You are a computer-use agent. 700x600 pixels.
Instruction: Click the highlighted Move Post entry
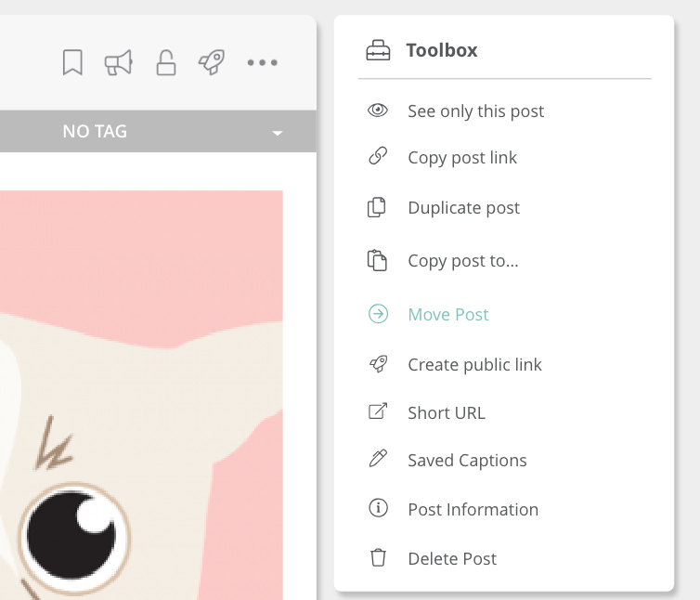(448, 315)
